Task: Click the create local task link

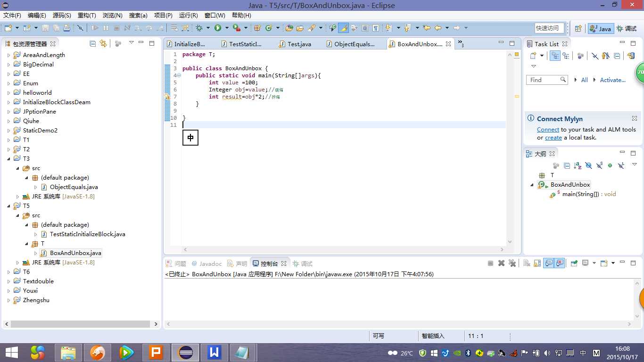Action: [553, 138]
